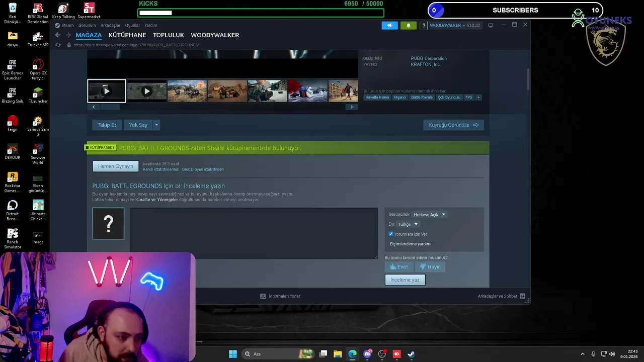Screen dimensions: 644x362
Task: Launch Blazing Sails desktop shortcut
Action: tap(13, 96)
